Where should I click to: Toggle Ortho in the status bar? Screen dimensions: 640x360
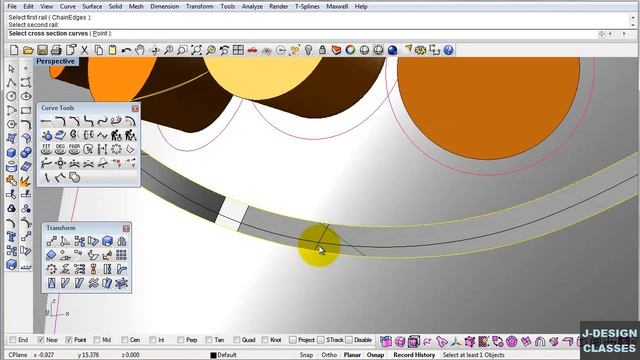tap(329, 355)
